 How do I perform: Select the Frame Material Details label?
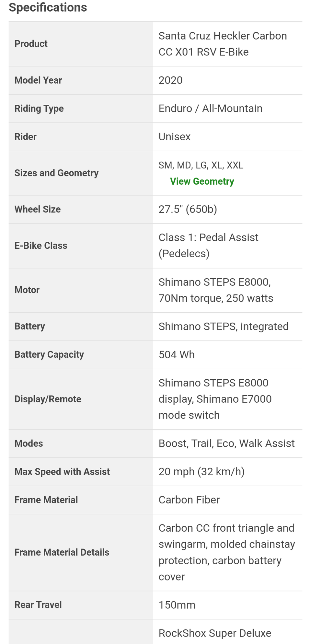[x=62, y=552]
